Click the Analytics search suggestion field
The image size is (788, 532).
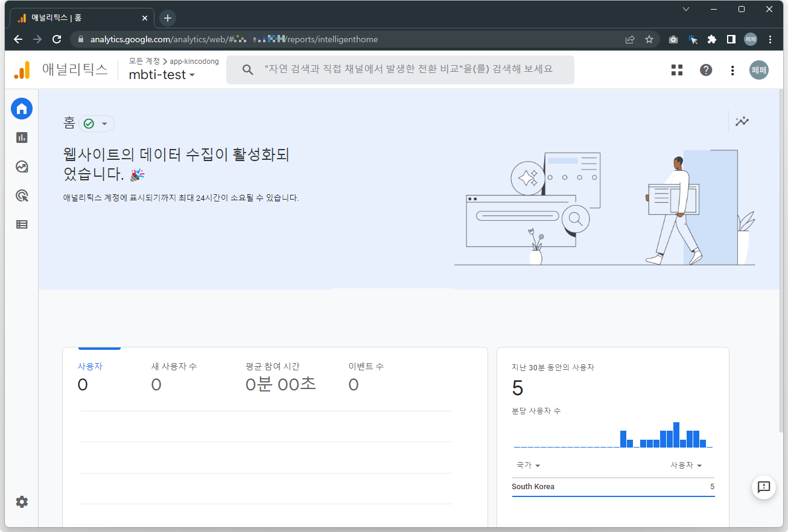[400, 70]
